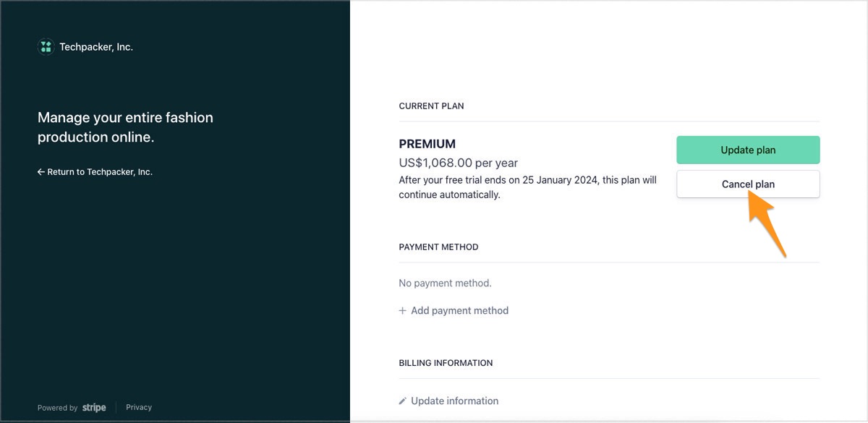868x423 pixels.
Task: Click the BILLING INFORMATION section heading
Action: [x=446, y=363]
